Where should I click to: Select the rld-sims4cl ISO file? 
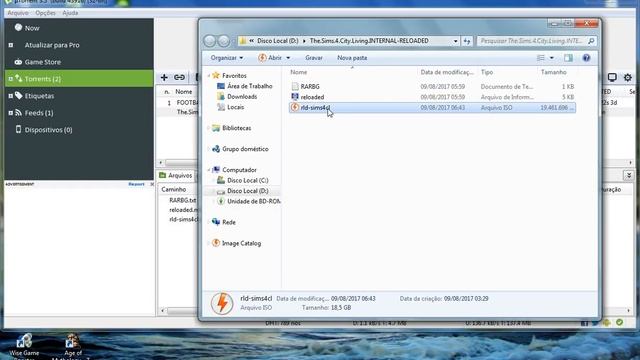(x=433, y=108)
